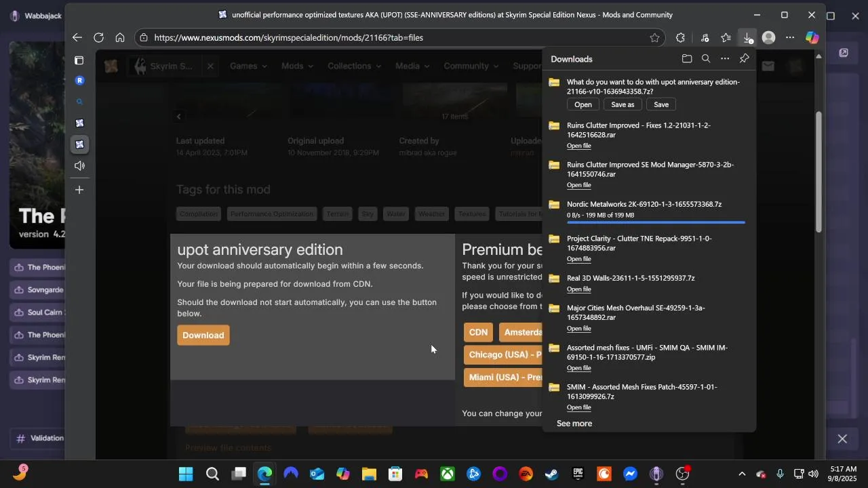Select the Chicago (USA) server

coord(503,354)
